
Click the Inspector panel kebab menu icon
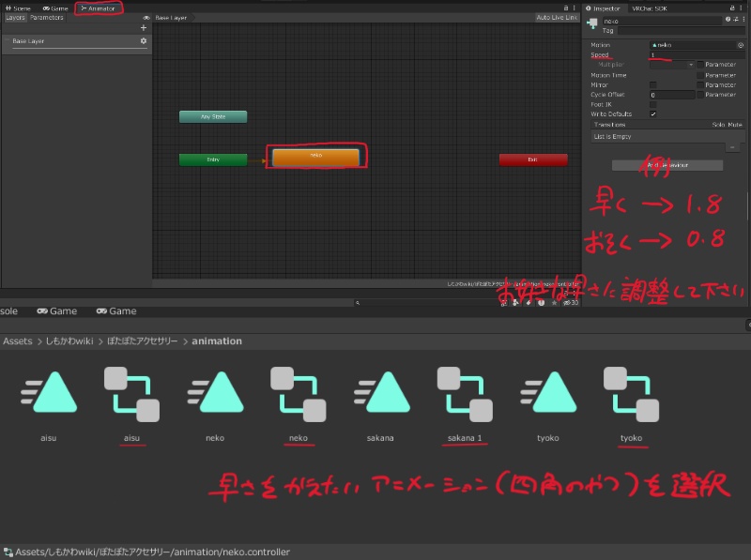coord(742,8)
